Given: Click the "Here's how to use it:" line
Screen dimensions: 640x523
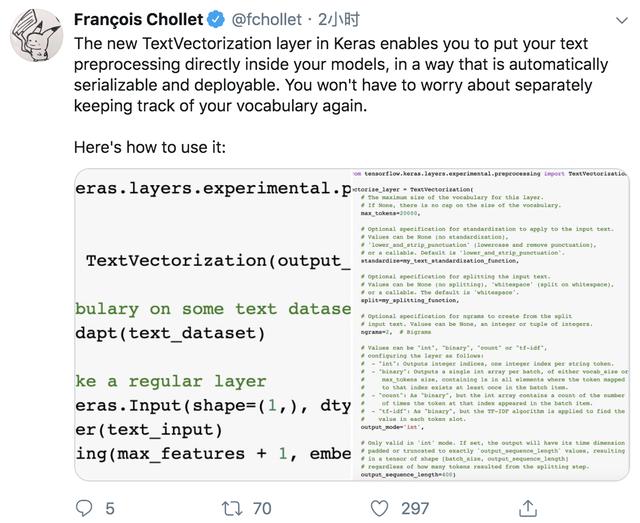Looking at the screenshot, I should click(150, 147).
